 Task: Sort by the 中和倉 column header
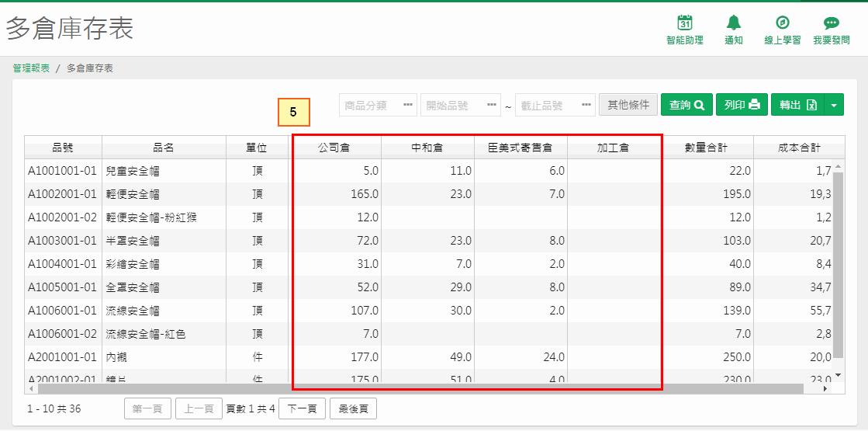tap(427, 148)
